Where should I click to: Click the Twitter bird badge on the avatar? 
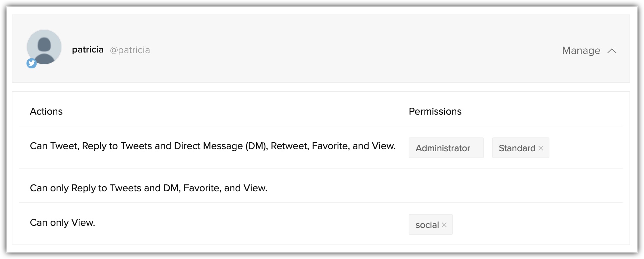32,63
